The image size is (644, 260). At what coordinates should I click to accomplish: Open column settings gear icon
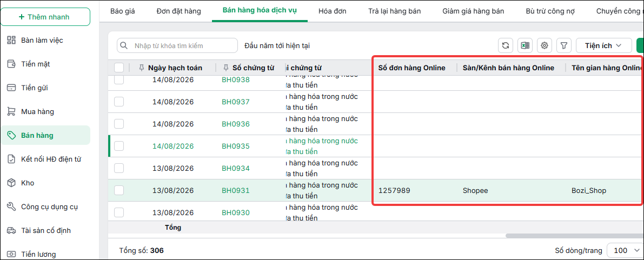click(x=545, y=45)
